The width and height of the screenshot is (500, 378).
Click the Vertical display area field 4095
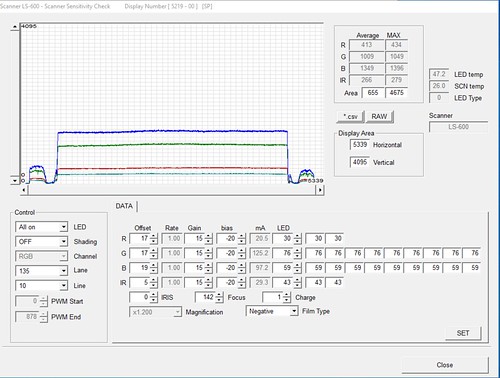[x=360, y=162]
